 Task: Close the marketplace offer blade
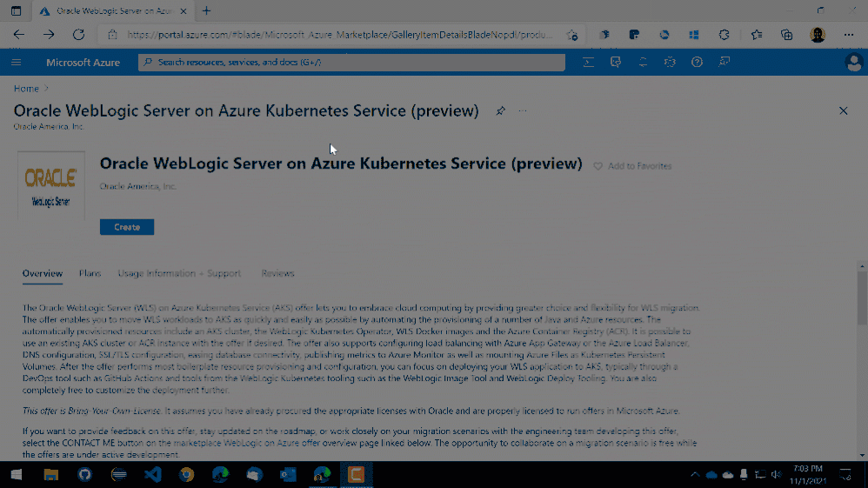843,110
